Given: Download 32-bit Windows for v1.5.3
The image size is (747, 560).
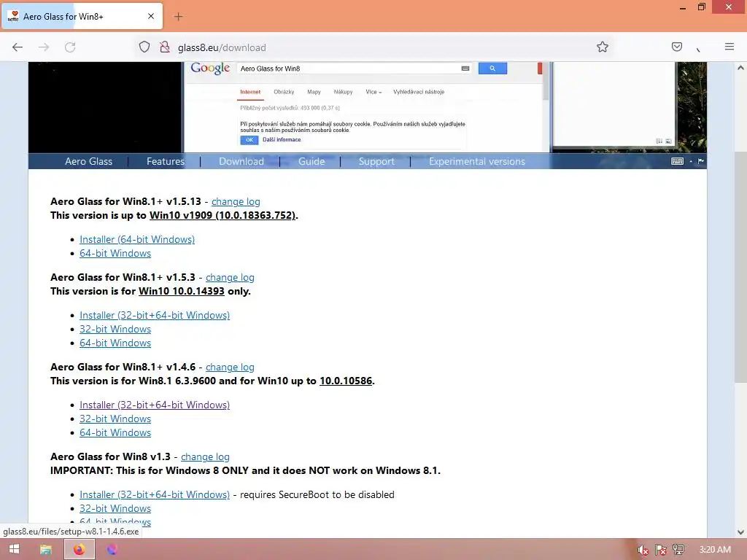Looking at the screenshot, I should pyautogui.click(x=115, y=329).
